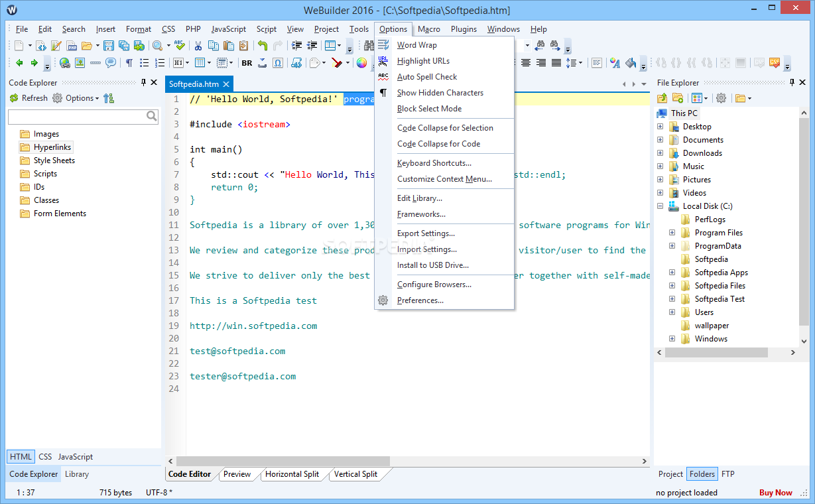Switch to the Preview tab

(x=237, y=474)
